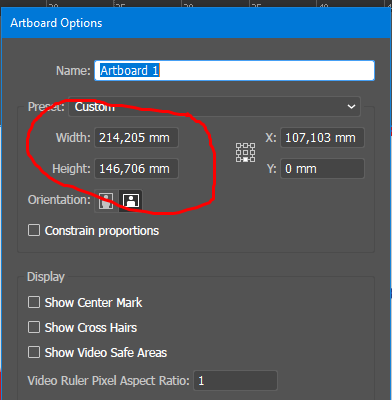Click the artboard Name text field
The width and height of the screenshot is (392, 400).
click(234, 70)
